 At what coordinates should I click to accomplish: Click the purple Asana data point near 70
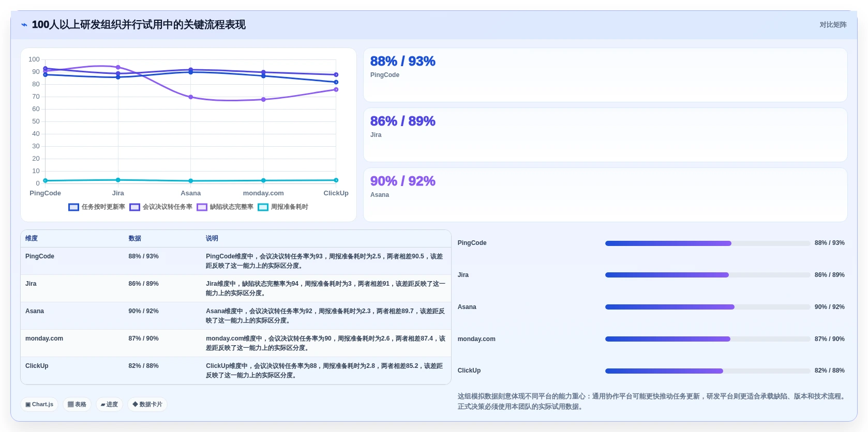(x=191, y=97)
